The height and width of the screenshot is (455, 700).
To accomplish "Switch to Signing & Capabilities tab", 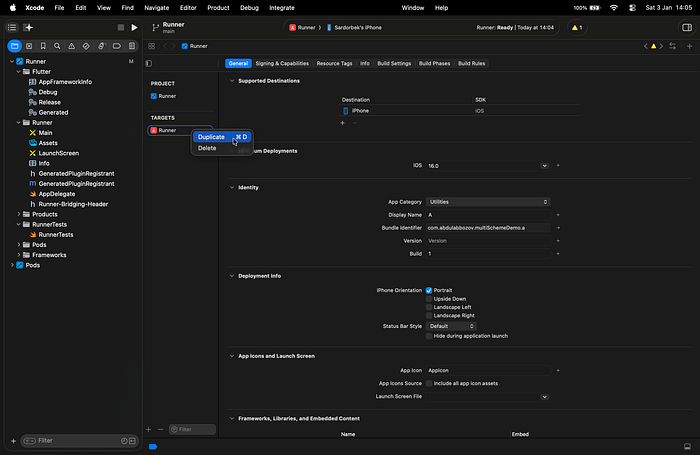I will click(282, 63).
